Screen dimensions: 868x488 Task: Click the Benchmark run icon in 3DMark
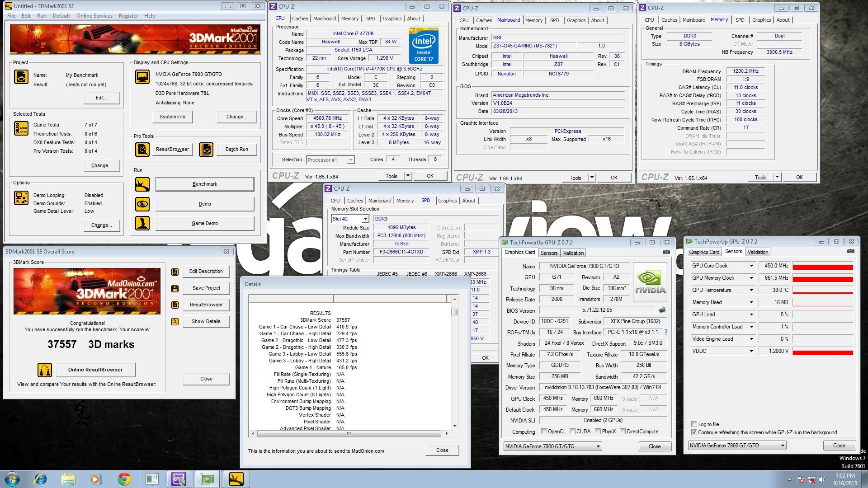(142, 184)
